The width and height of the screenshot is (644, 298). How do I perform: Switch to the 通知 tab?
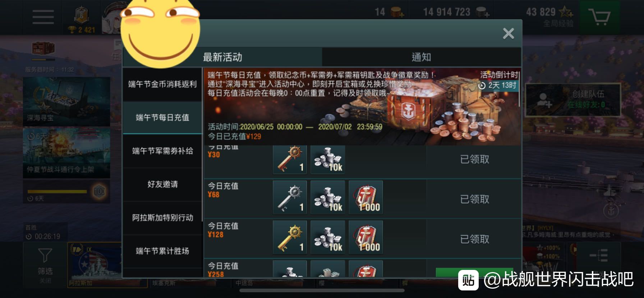pos(421,57)
